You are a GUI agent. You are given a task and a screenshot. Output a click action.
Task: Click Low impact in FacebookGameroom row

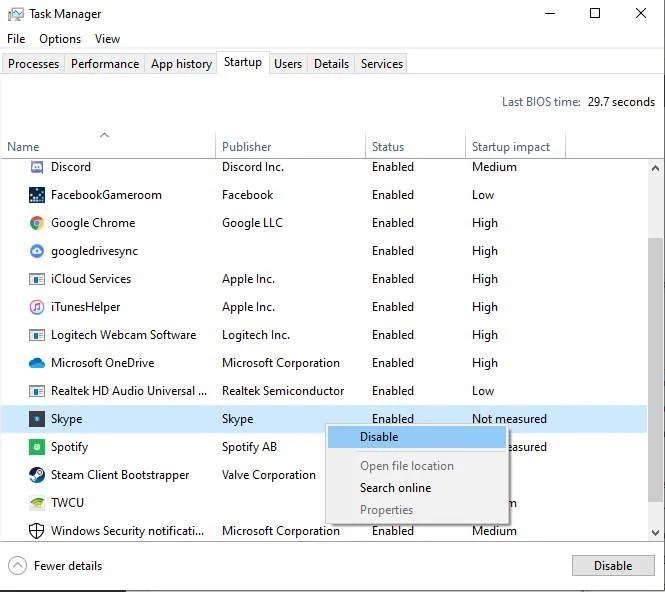click(x=483, y=195)
